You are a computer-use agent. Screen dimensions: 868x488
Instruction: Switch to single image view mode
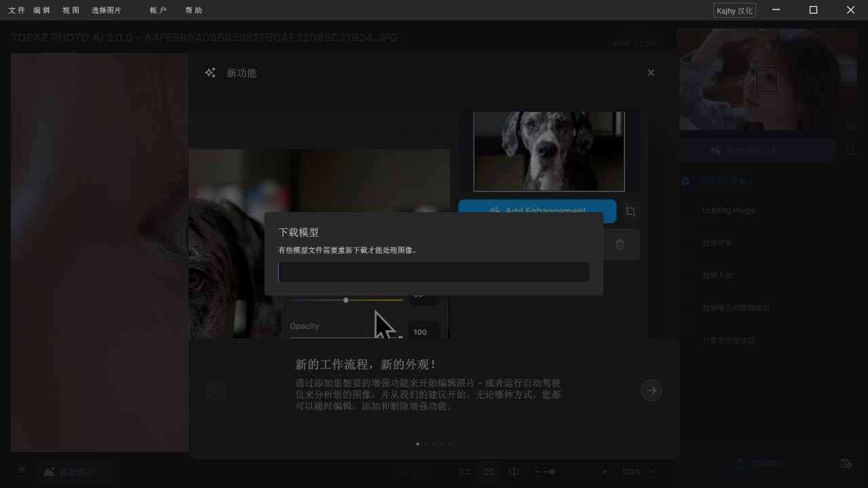[464, 472]
